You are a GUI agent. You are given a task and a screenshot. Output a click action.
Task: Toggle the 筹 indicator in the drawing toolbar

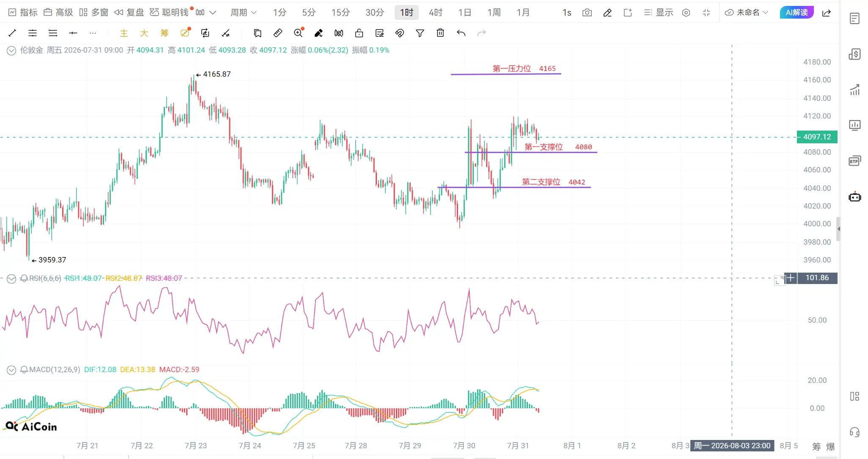tap(165, 33)
